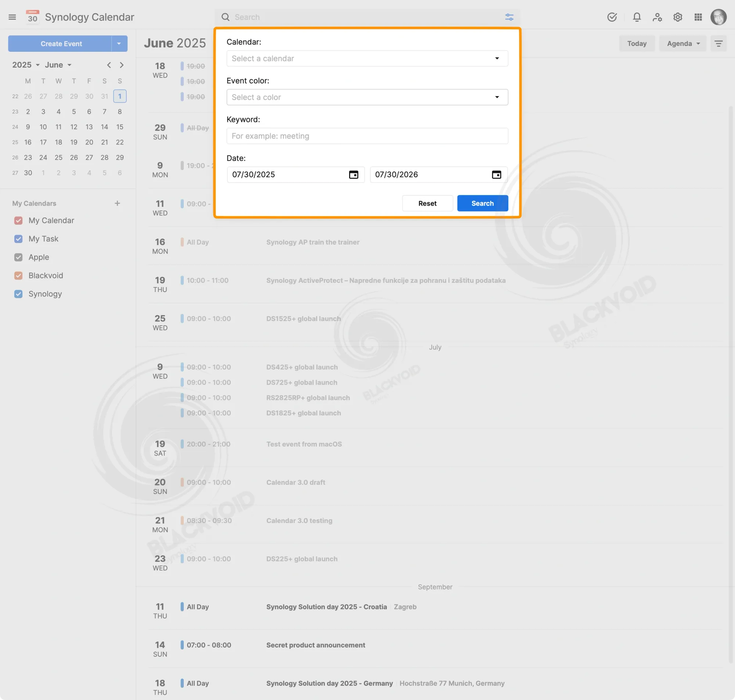Image resolution: width=735 pixels, height=700 pixels.
Task: Click the end date field 07/30/2026
Action: pos(438,174)
